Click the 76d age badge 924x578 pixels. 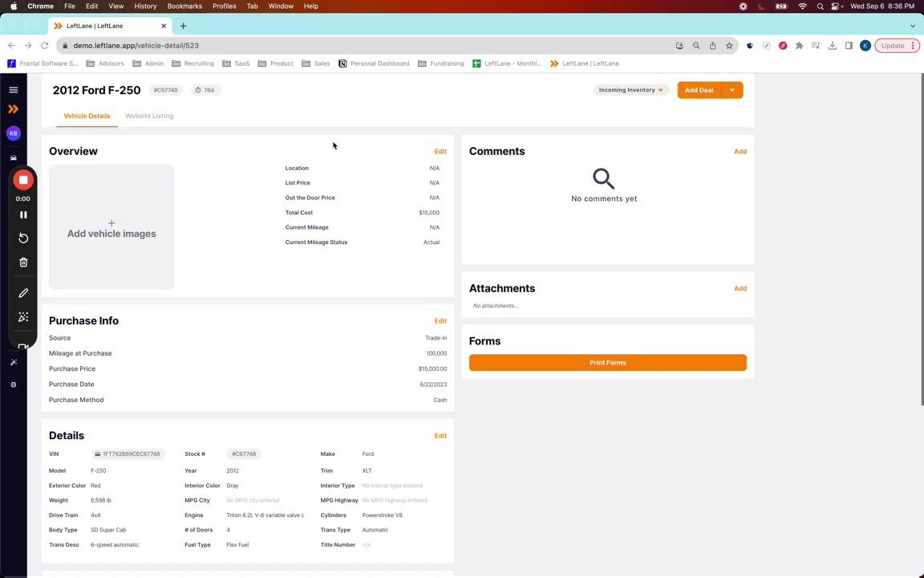pyautogui.click(x=205, y=90)
